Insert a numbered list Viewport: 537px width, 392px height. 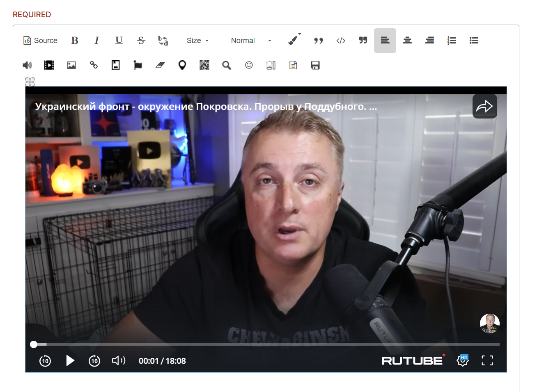(x=452, y=41)
